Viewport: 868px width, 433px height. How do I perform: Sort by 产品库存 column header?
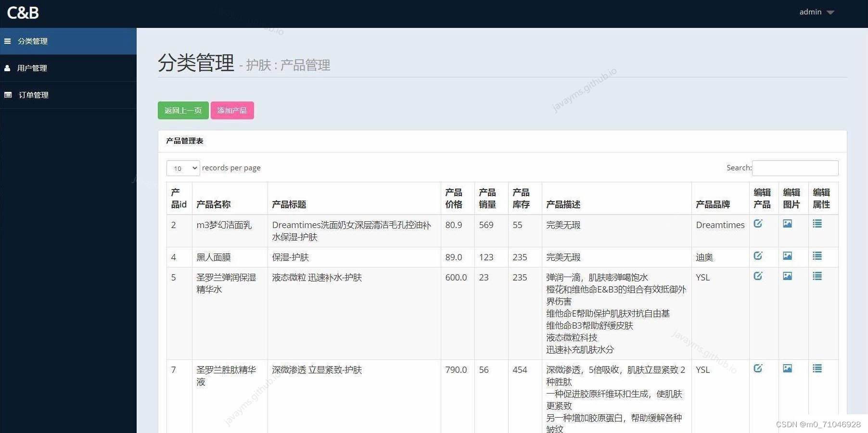525,198
